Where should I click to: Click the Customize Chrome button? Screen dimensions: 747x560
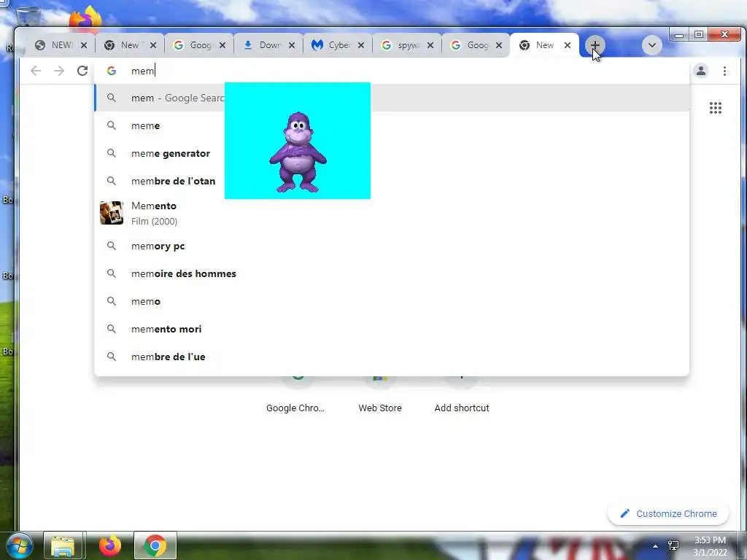point(668,514)
